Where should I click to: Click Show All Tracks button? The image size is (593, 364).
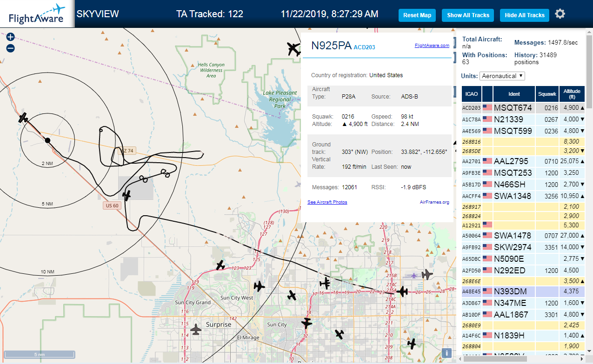[468, 15]
